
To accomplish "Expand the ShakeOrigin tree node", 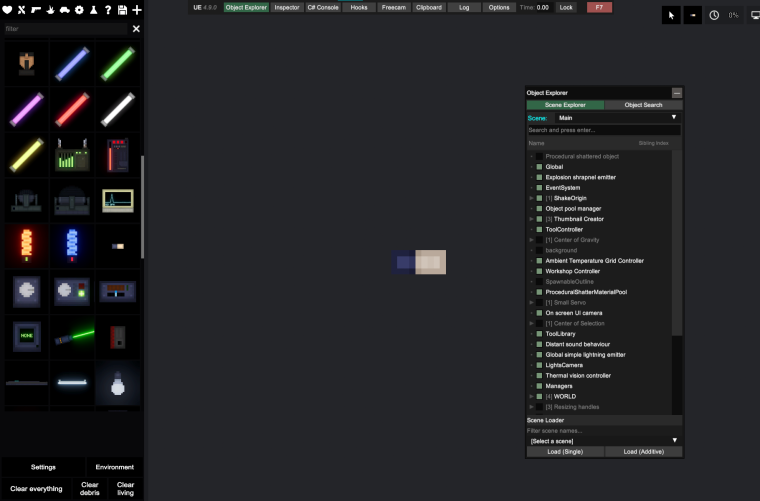I will click(x=531, y=198).
